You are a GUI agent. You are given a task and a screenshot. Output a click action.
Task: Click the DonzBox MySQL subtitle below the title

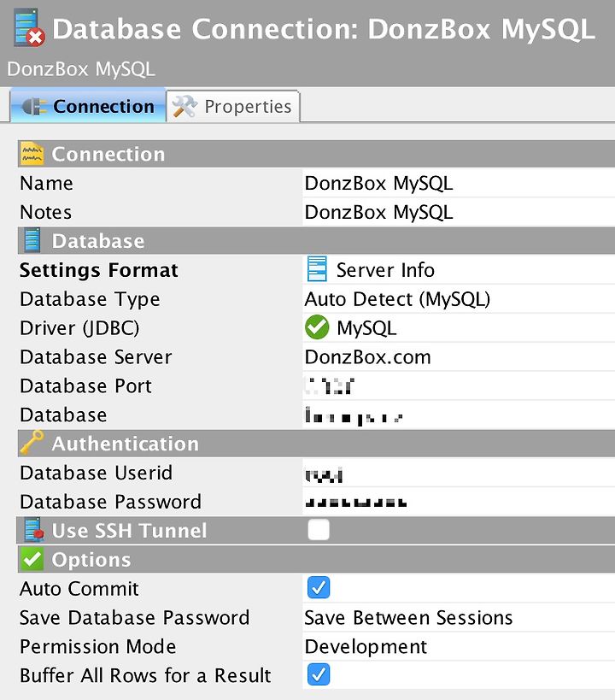[x=81, y=69]
